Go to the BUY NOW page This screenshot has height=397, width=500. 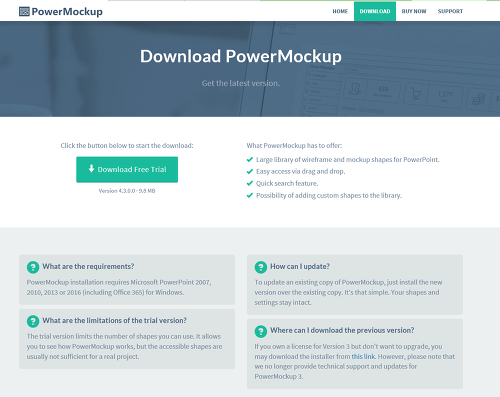414,11
